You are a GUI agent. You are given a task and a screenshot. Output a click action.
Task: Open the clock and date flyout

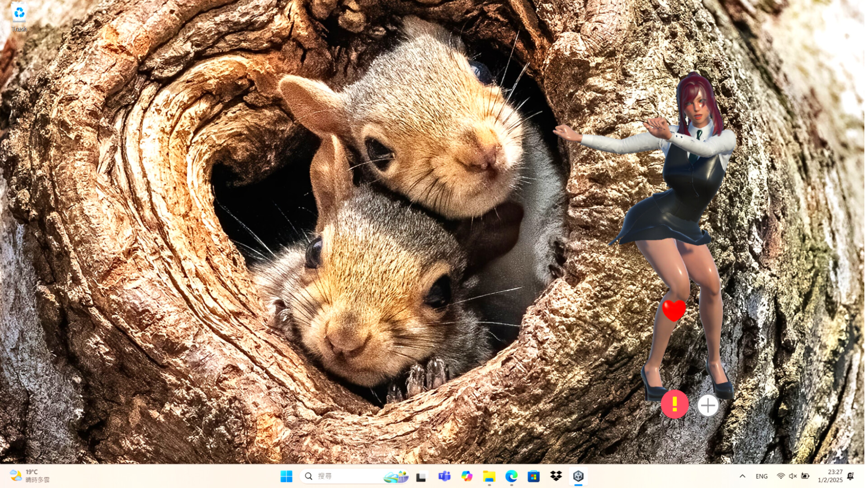pyautogui.click(x=831, y=476)
